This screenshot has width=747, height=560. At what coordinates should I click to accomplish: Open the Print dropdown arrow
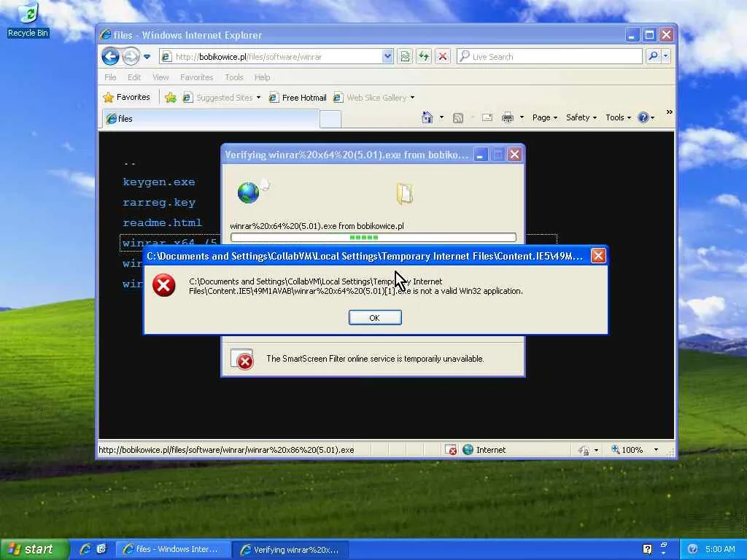point(522,117)
